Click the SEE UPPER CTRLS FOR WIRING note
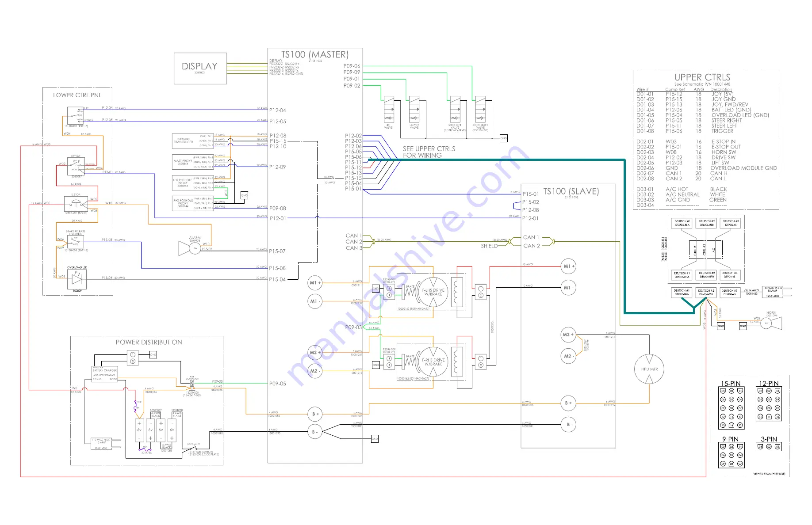 pos(429,152)
